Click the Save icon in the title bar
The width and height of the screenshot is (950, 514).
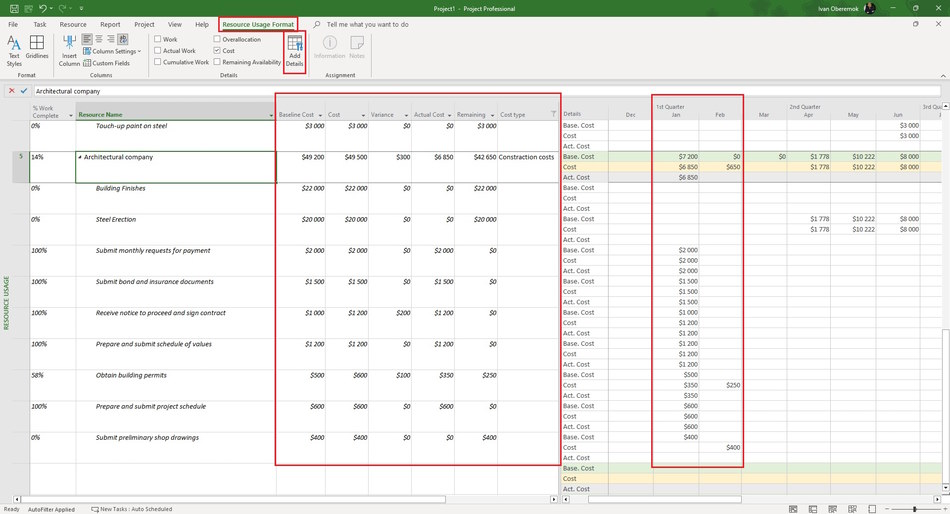click(14, 8)
